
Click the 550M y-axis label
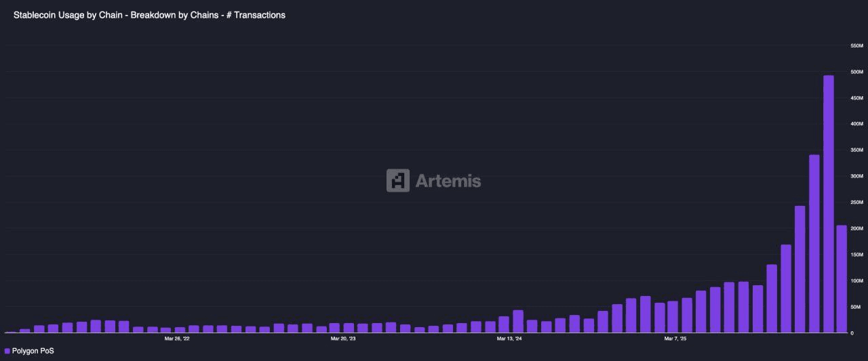[x=856, y=46]
